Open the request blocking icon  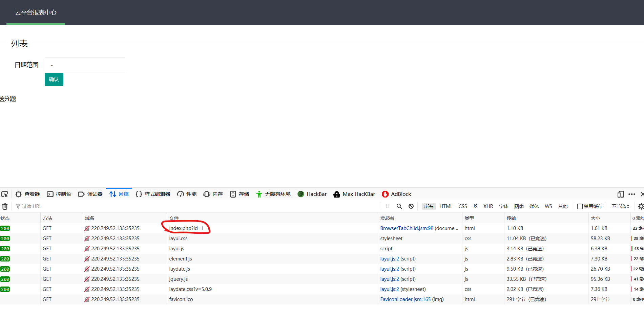411,206
